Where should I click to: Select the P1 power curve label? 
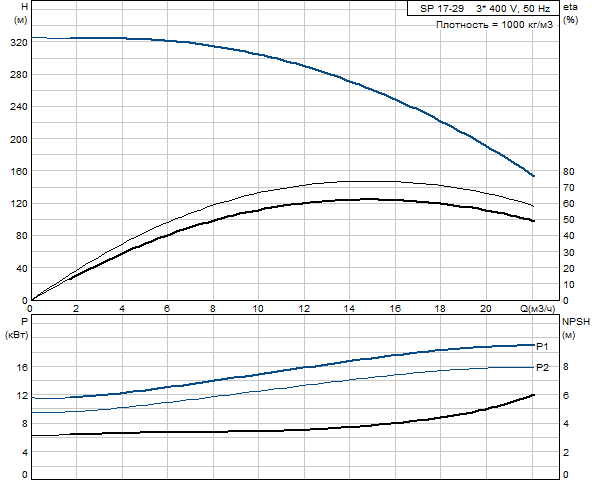click(x=542, y=346)
